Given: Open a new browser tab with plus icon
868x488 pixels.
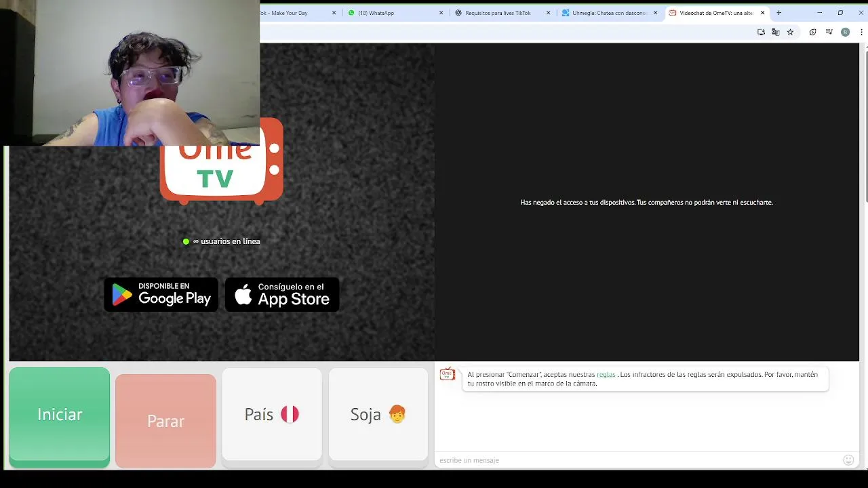Looking at the screenshot, I should click(x=779, y=13).
